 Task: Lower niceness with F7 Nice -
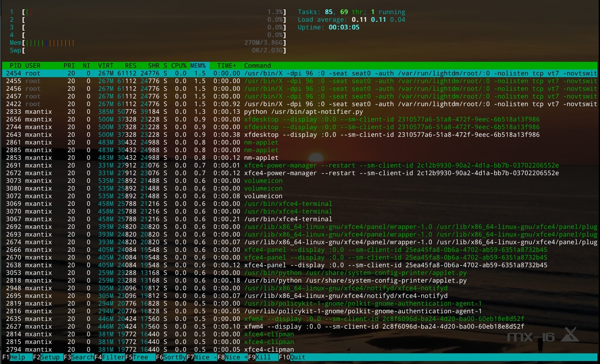tap(202, 357)
